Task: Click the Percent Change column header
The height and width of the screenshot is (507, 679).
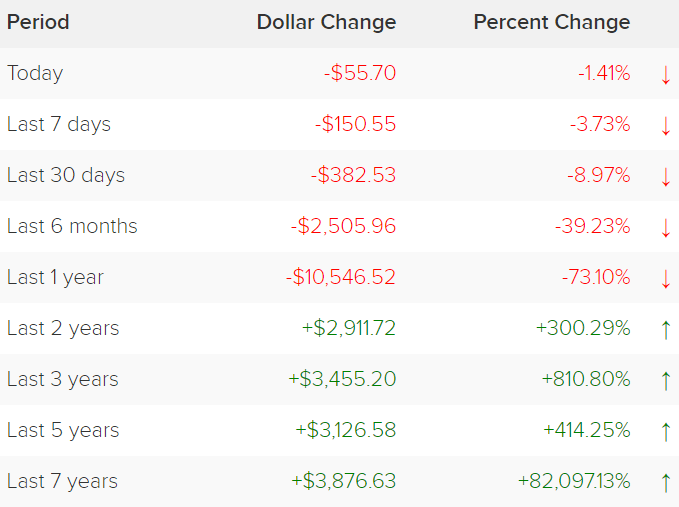Action: click(x=552, y=22)
